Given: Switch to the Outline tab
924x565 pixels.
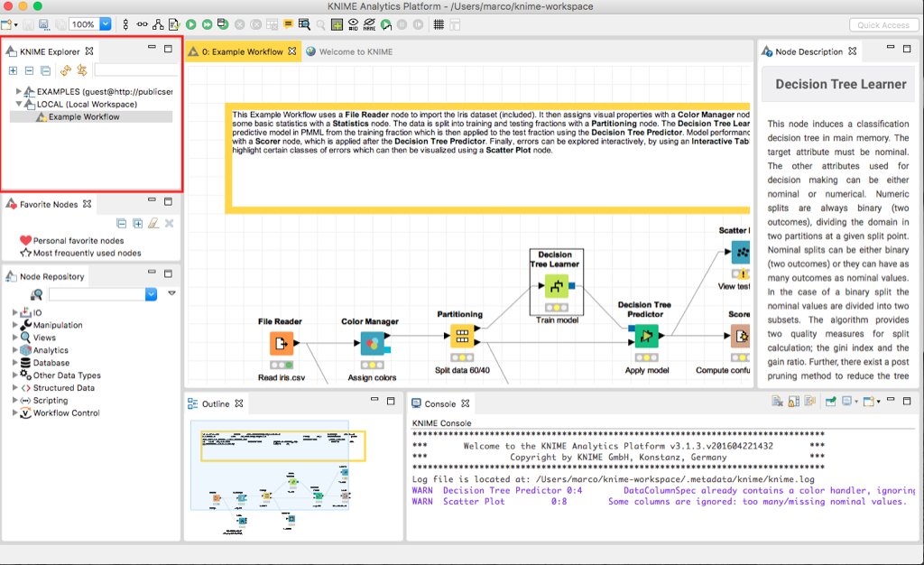Looking at the screenshot, I should coord(217,403).
